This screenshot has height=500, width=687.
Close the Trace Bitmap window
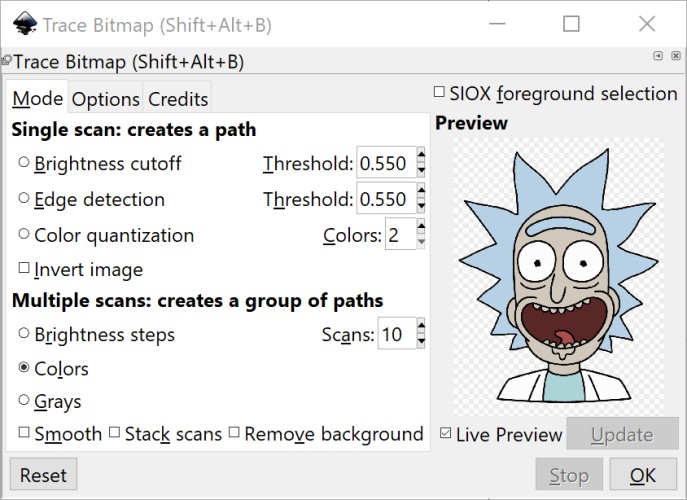[x=647, y=24]
